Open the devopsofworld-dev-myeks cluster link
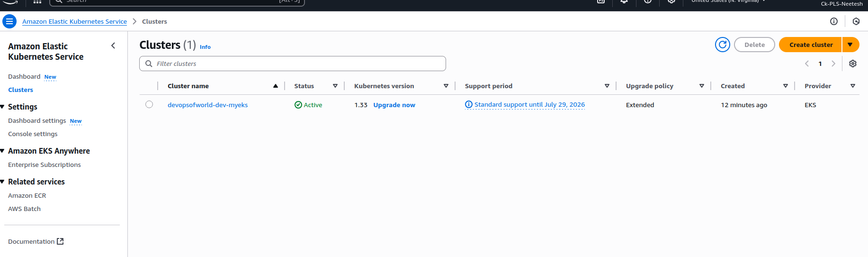868x257 pixels. click(207, 105)
